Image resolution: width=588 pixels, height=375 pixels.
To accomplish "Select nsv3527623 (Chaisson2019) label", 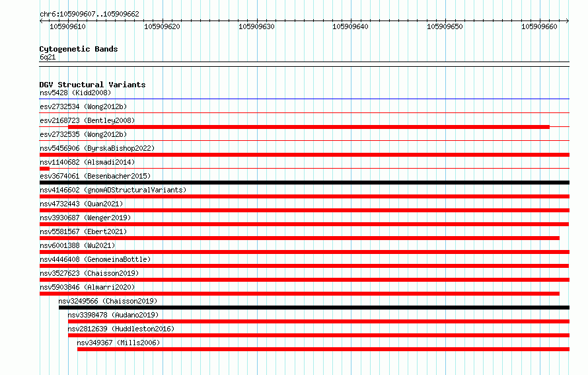I will pos(89,273).
